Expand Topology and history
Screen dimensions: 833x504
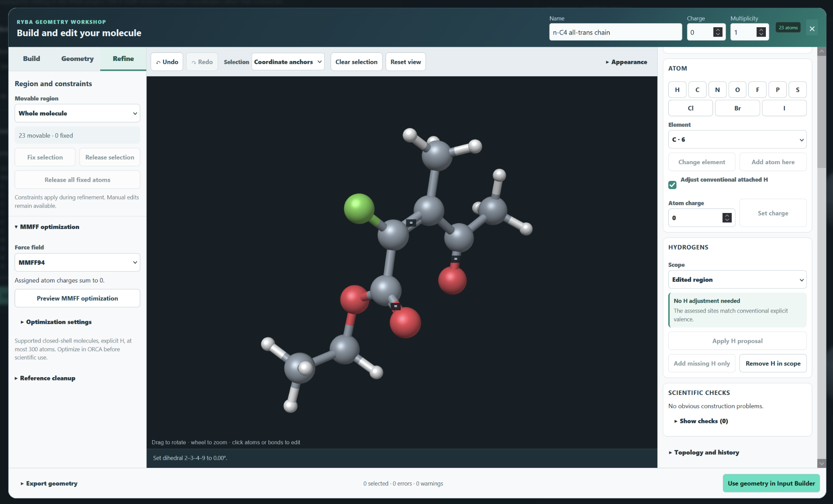click(x=704, y=452)
